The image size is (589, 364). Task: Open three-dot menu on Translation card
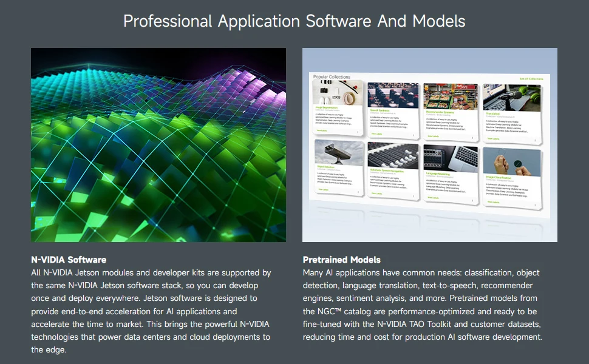(x=535, y=140)
